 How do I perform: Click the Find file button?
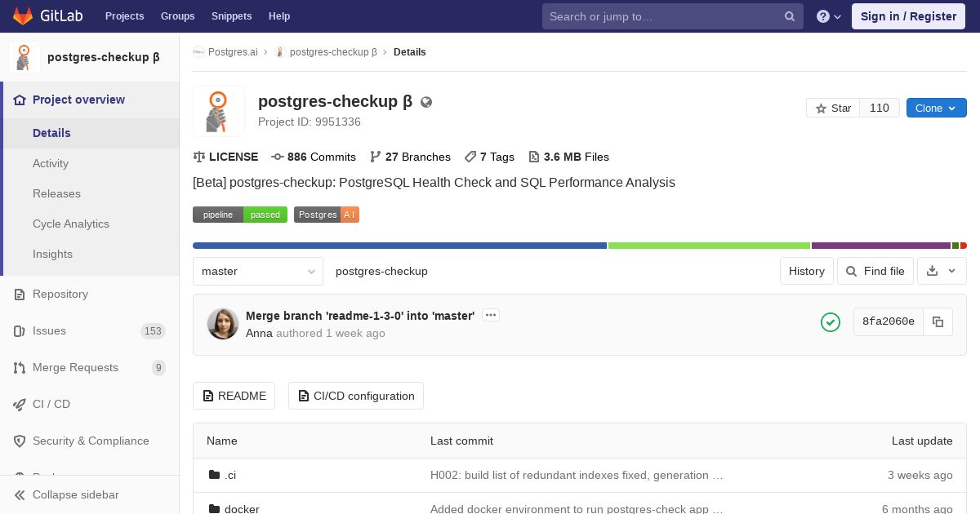(875, 271)
